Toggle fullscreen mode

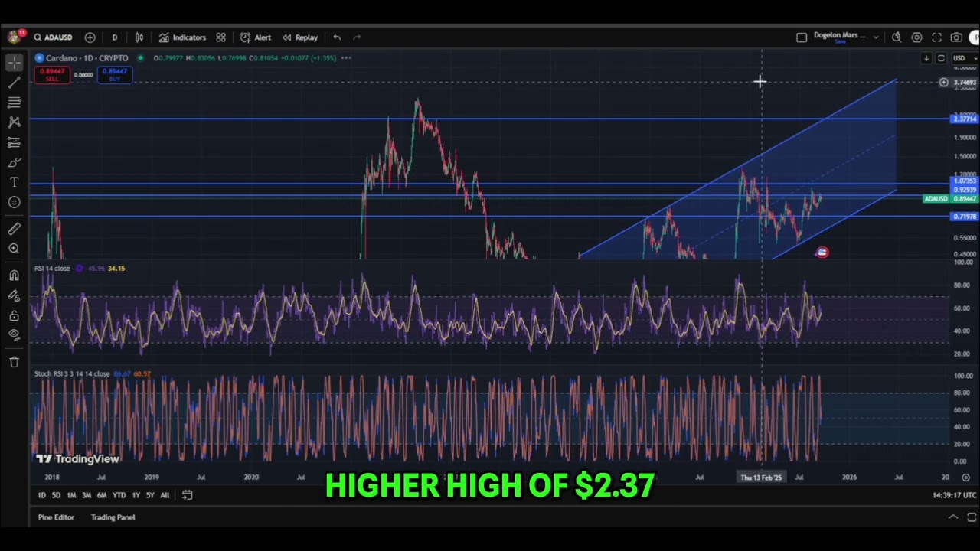pyautogui.click(x=936, y=37)
